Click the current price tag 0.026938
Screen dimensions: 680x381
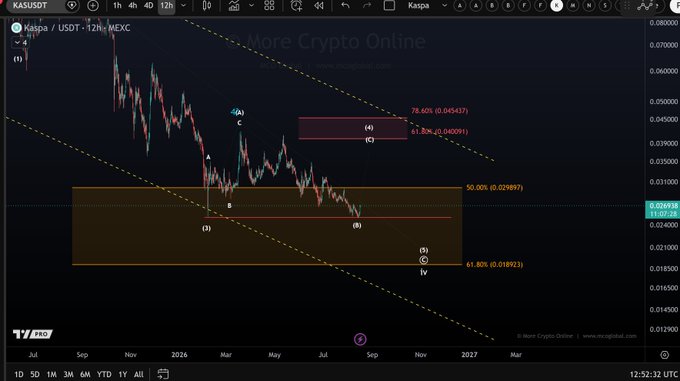662,205
